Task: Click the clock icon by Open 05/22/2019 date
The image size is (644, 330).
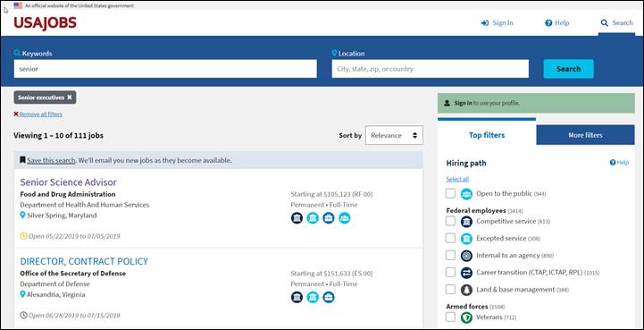Action: (23, 236)
